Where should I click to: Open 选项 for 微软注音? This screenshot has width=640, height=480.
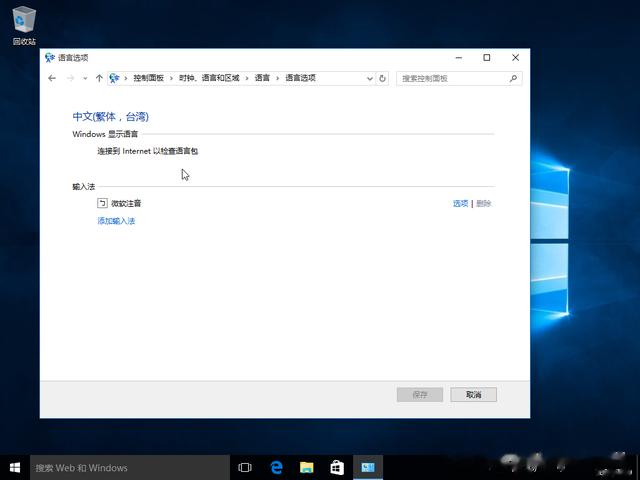[460, 203]
